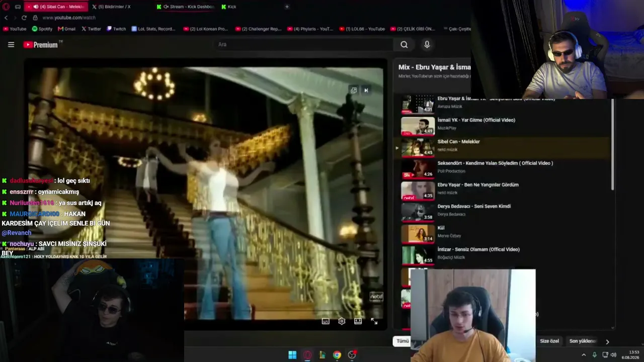Open the 'Challenger Rep...' bookmark
Image resolution: width=644 pixels, height=362 pixels.
pyautogui.click(x=258, y=29)
